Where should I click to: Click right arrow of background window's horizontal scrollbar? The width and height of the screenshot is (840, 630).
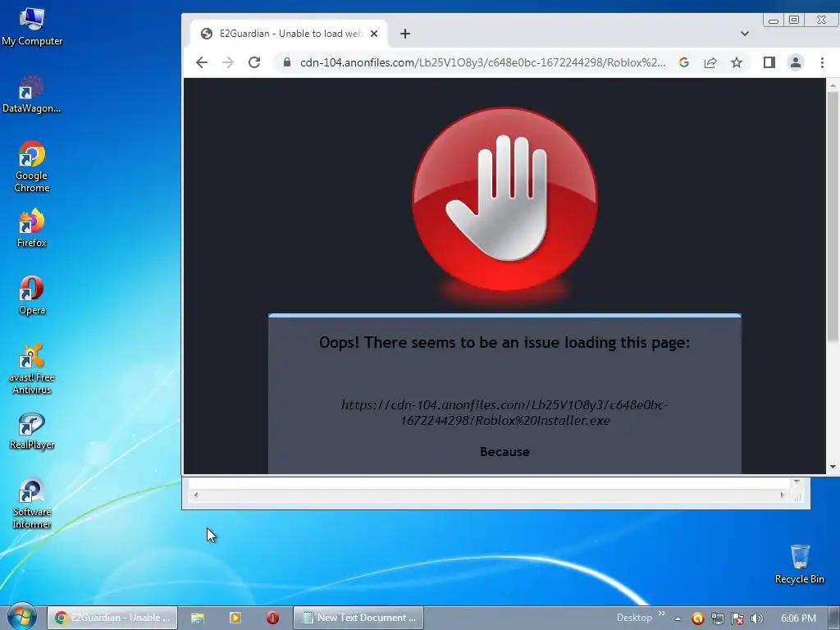point(782,495)
